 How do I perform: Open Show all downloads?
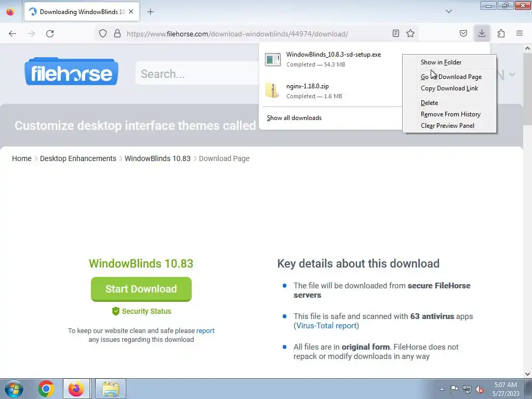[x=294, y=118]
